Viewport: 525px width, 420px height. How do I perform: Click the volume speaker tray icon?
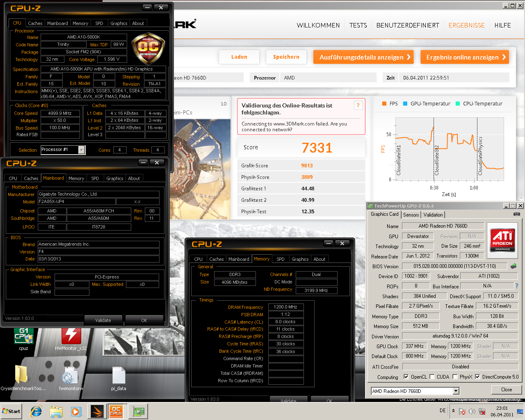[472, 411]
